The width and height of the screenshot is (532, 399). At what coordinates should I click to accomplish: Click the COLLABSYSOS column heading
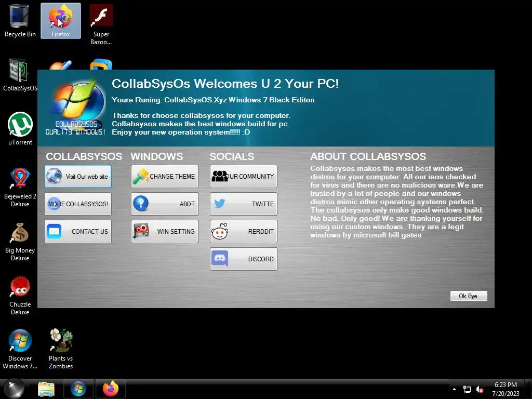(84, 156)
